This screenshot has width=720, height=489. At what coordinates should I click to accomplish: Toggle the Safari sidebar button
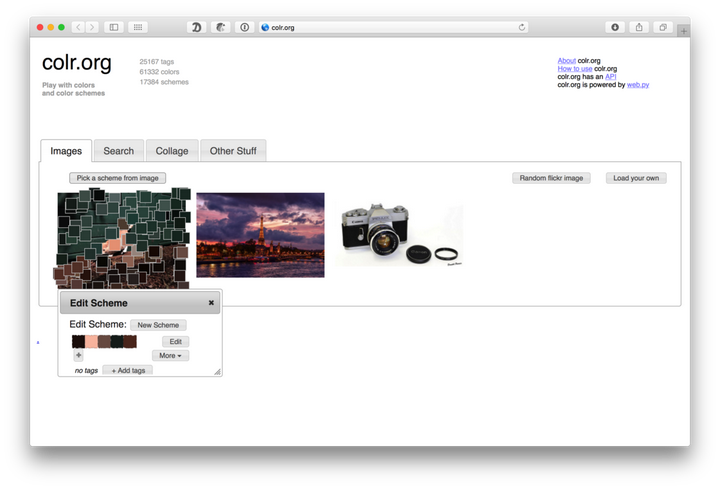point(114,27)
